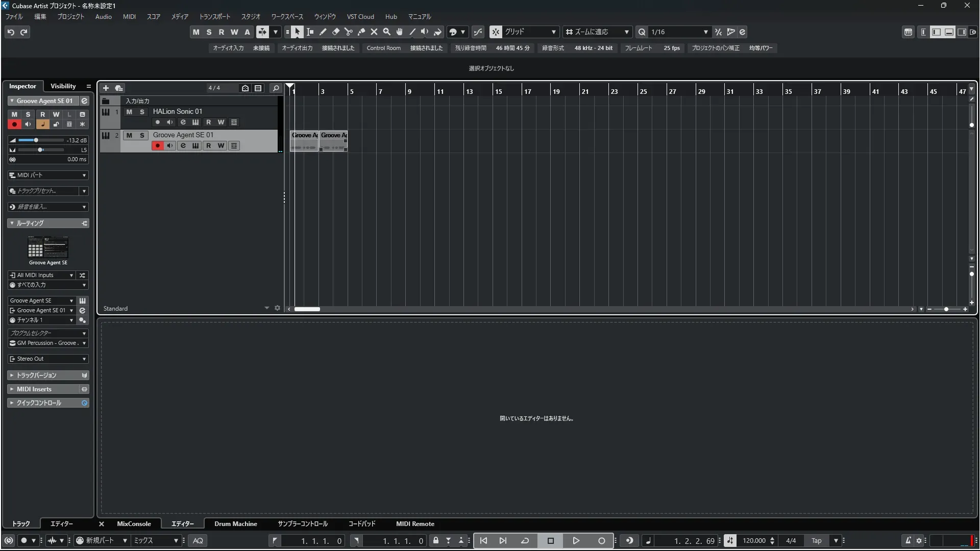Adjust the inspector track volume slider
The width and height of the screenshot is (980, 551).
point(36,140)
